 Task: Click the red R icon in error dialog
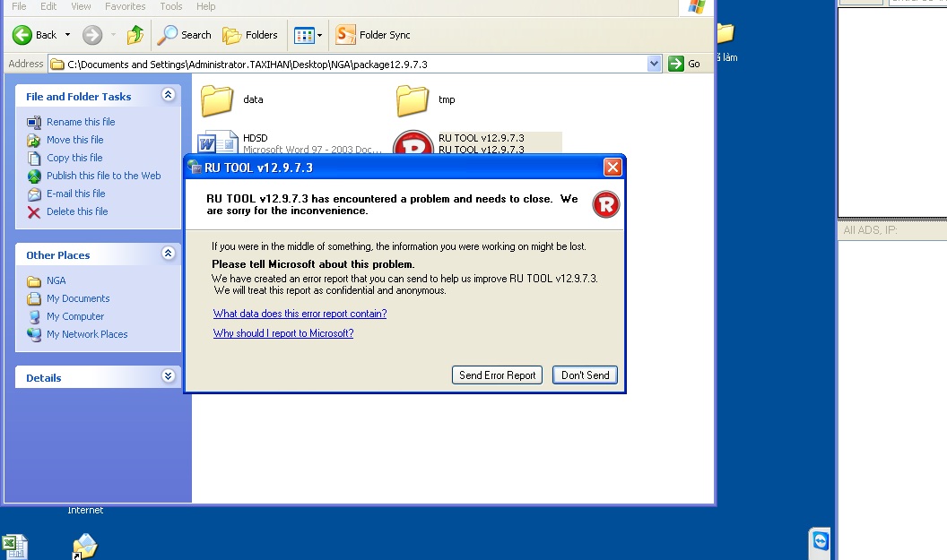point(605,204)
